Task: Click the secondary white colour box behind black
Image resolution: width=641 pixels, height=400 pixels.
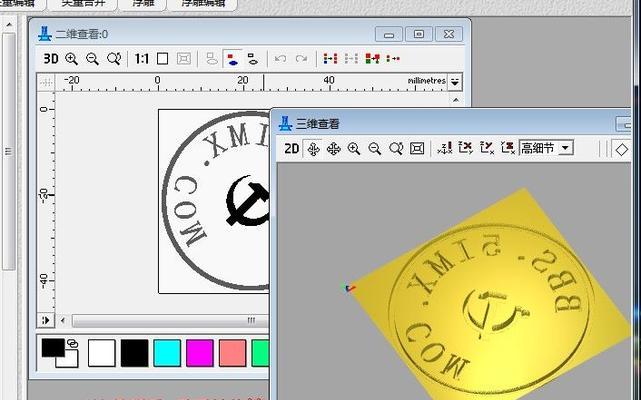Action: tap(69, 360)
